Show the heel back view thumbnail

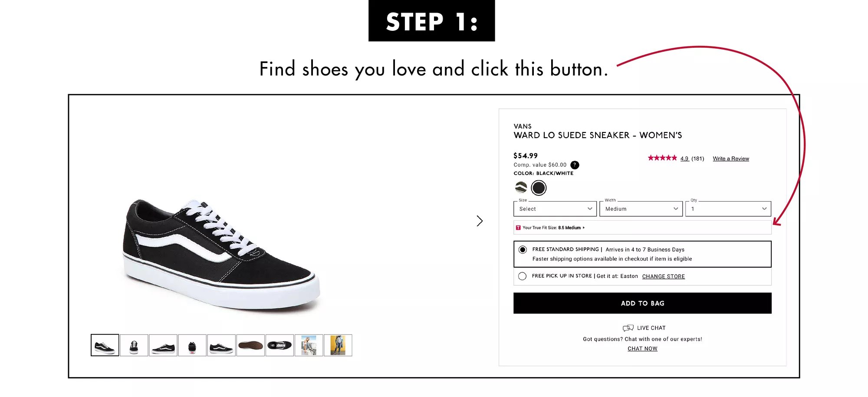[192, 345]
